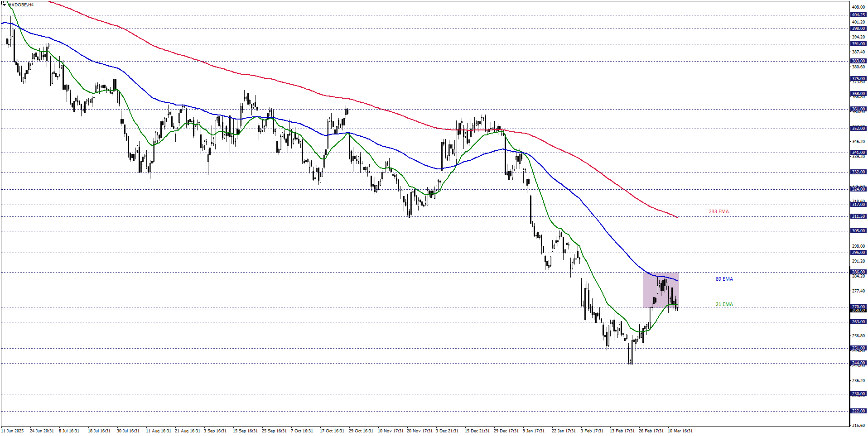Select the 233 EMA text label
868x436 pixels.
pyautogui.click(x=719, y=211)
